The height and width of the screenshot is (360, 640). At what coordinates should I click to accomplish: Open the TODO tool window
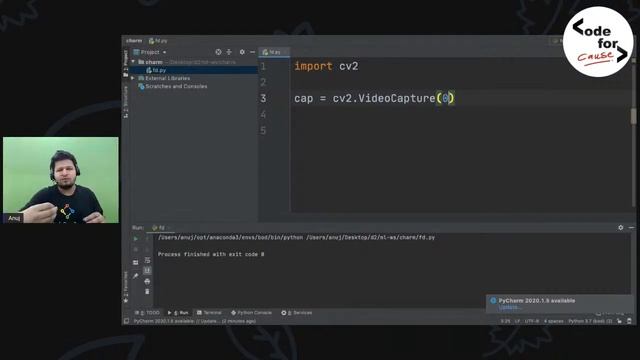point(147,313)
